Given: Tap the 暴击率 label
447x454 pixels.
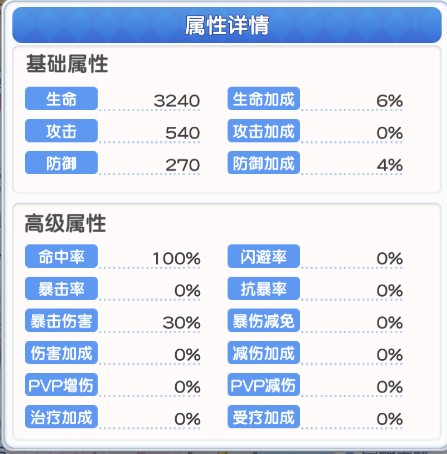Looking at the screenshot, I should [x=61, y=288].
